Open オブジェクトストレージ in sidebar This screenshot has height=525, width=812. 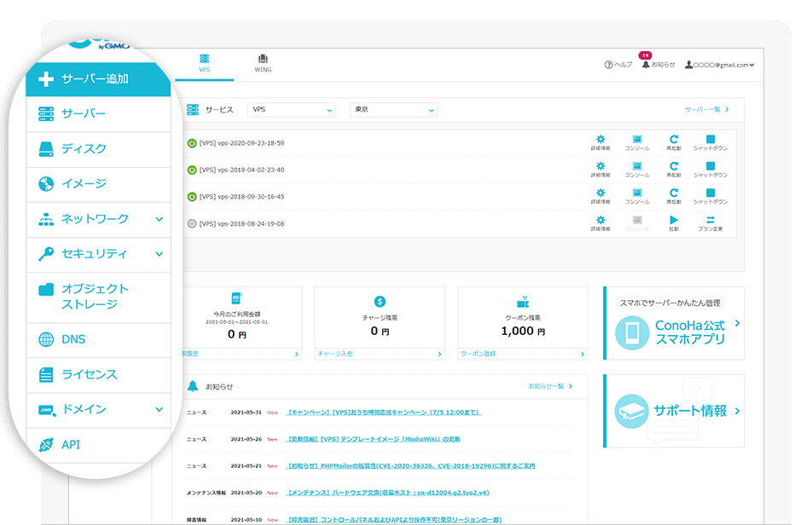94,297
